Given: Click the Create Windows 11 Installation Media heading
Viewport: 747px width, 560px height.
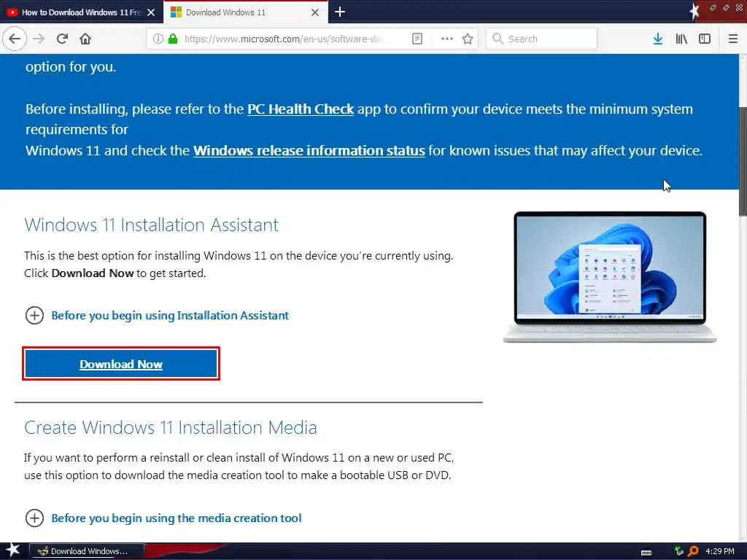Looking at the screenshot, I should (x=171, y=427).
